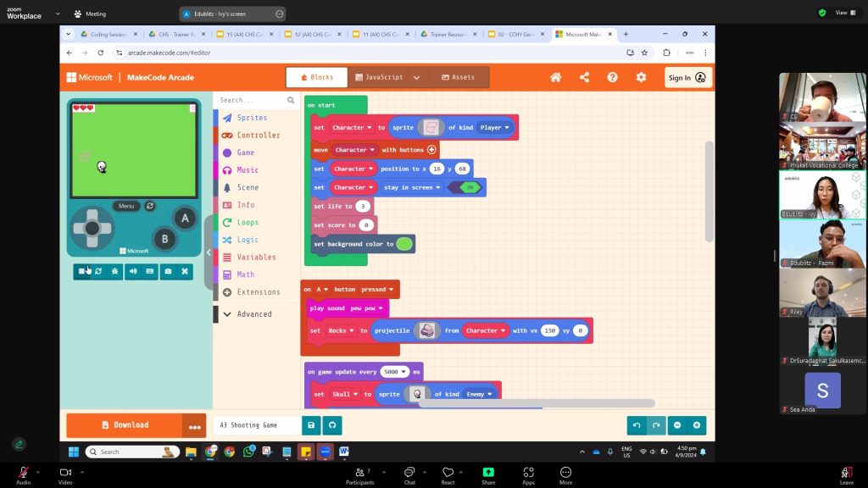Click the plus on move with buttons block
The width and height of the screenshot is (868, 488).
pyautogui.click(x=431, y=149)
